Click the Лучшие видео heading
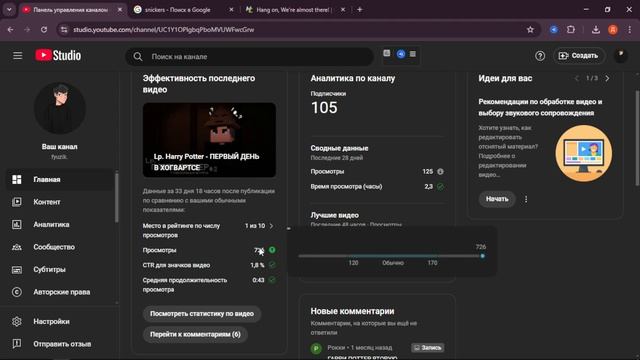This screenshot has height=360, width=640. click(334, 215)
